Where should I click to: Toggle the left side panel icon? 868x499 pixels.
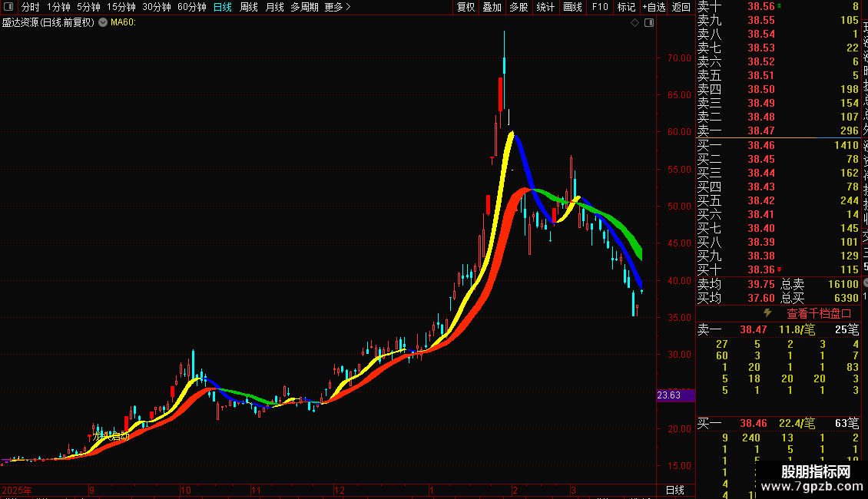coord(8,7)
